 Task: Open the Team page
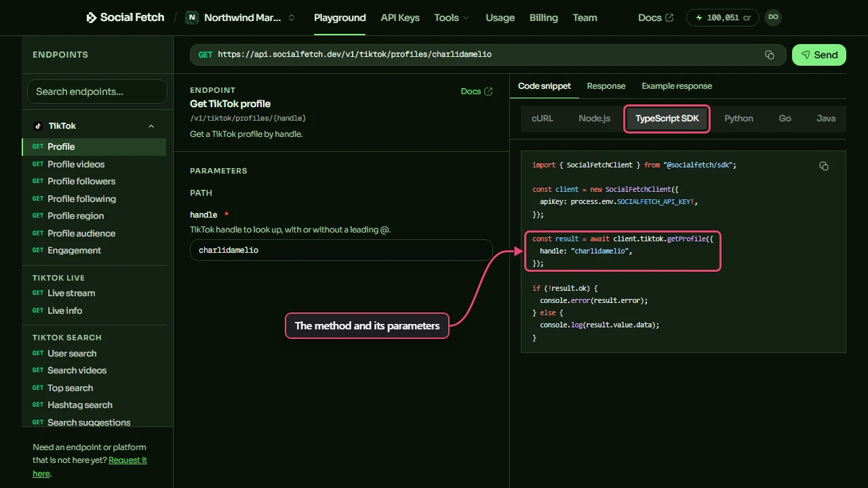pos(585,18)
